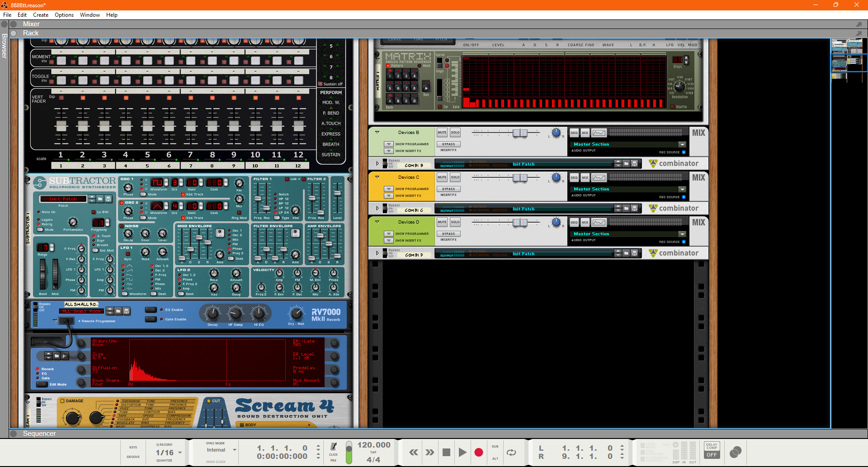Browse patch folder icon on COMBI D
Viewport: 868px width, 467px height.
[x=626, y=253]
